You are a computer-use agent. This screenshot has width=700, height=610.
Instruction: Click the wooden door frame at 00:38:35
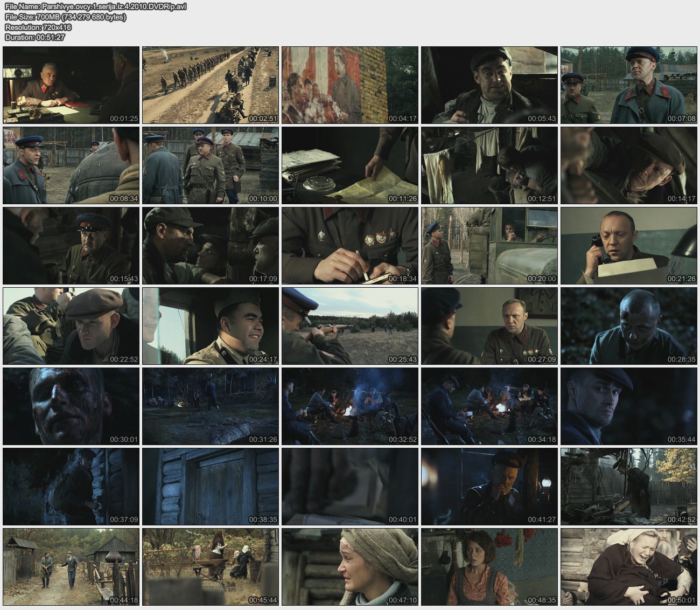point(211,487)
